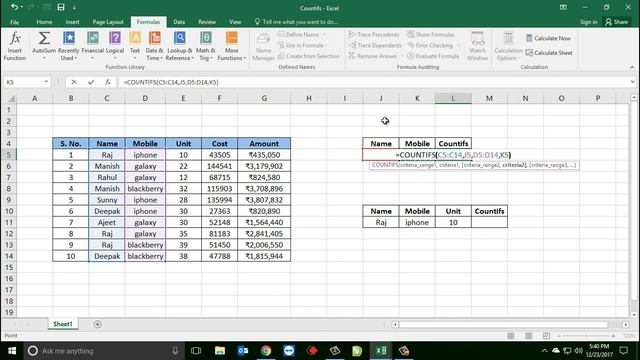Click the horizontal scrollbar
The image size is (640, 360).
(x=504, y=324)
